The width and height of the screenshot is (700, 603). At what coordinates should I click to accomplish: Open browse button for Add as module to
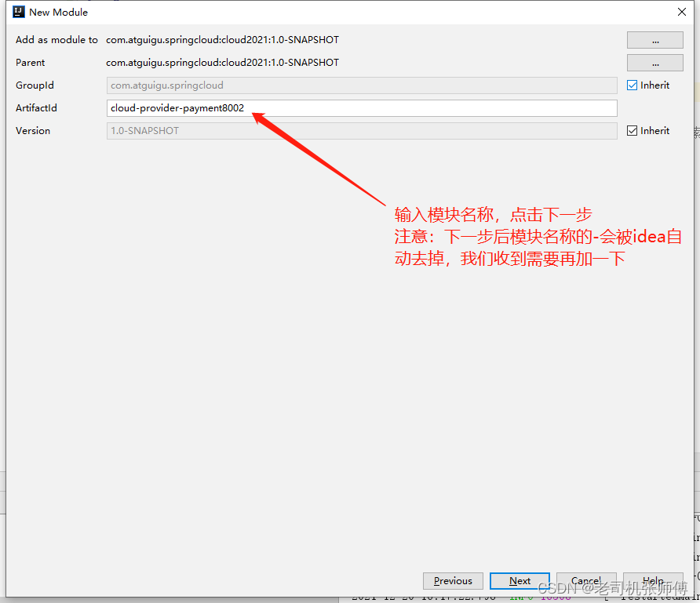(x=655, y=40)
